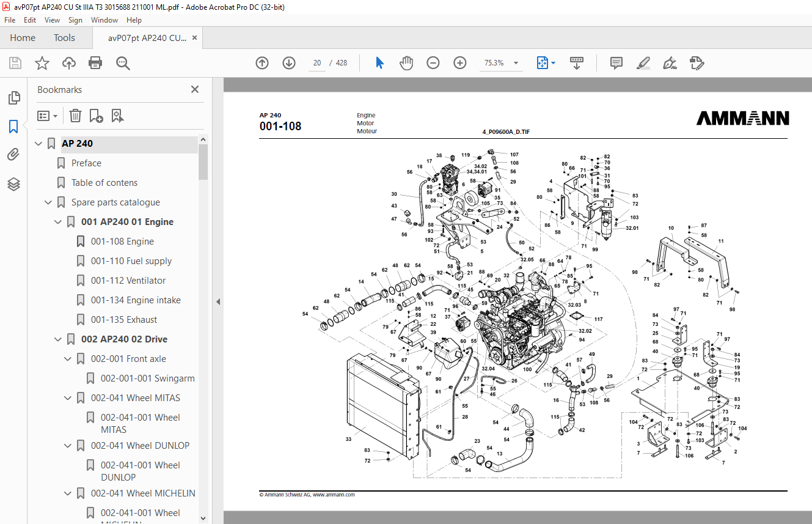Toggle the Bookmarks side panel icon

pyautogui.click(x=13, y=127)
